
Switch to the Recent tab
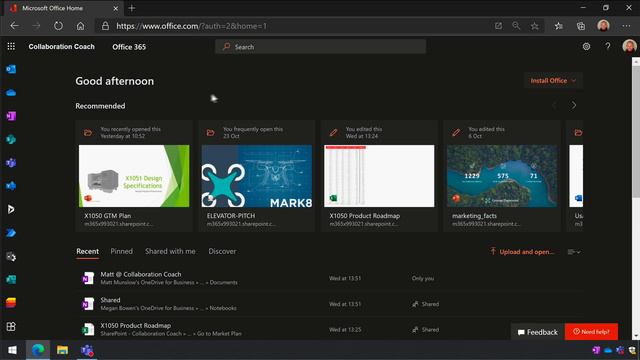click(87, 251)
